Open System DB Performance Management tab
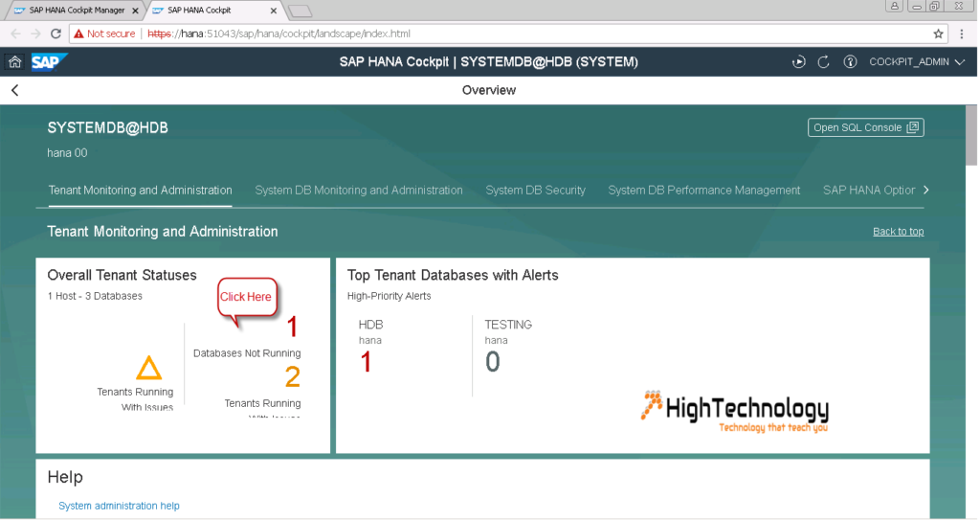The image size is (980, 520). (x=703, y=191)
